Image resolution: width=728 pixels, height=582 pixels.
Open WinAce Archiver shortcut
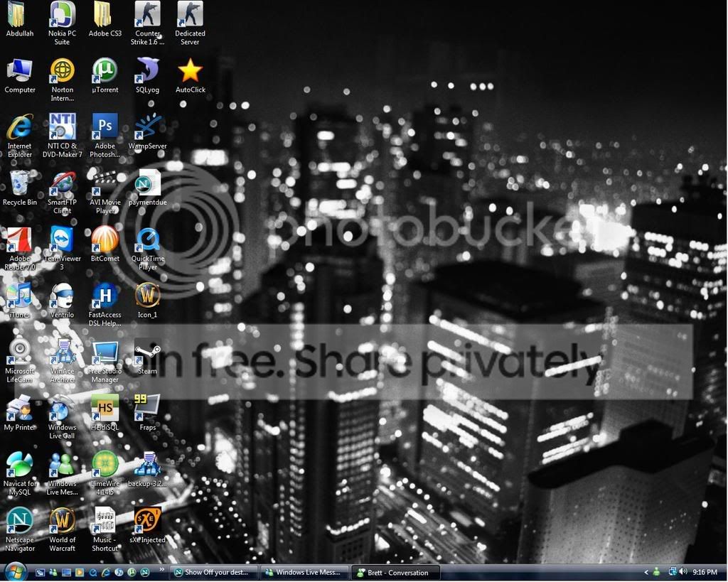point(63,361)
